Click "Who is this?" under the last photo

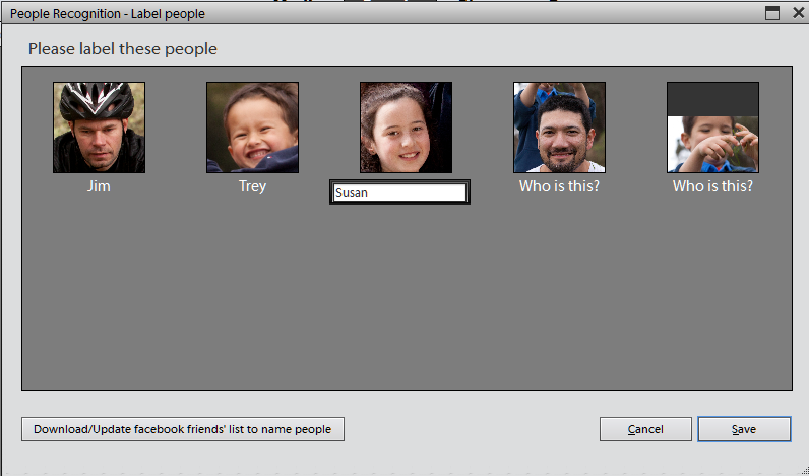coord(713,186)
